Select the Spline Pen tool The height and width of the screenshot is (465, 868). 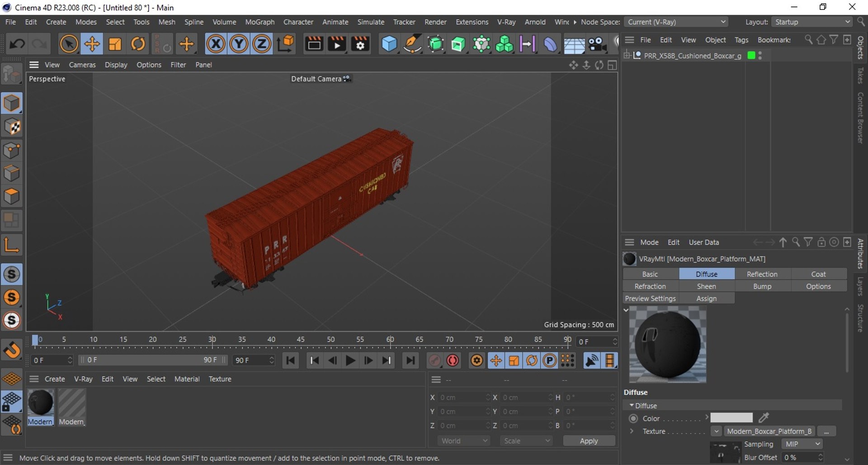click(x=412, y=44)
